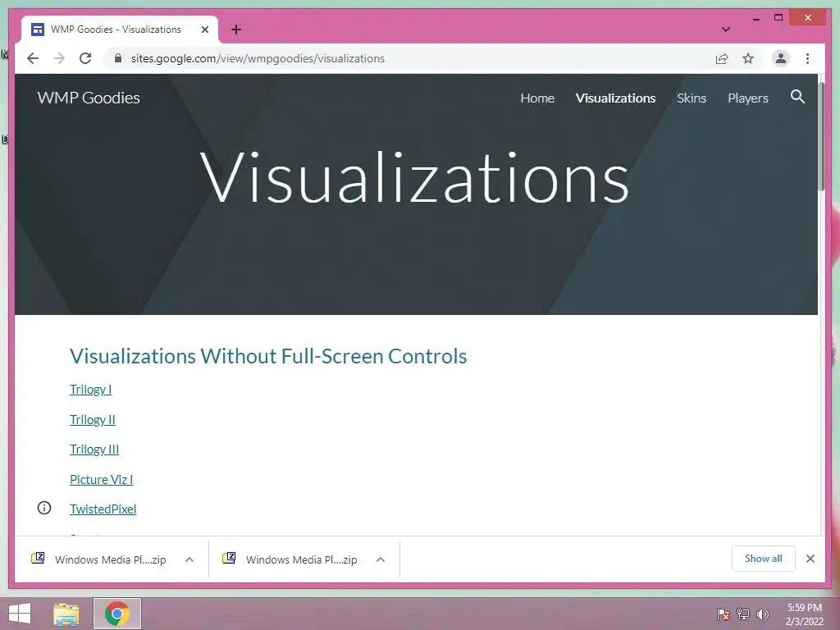
Task: Bookmark this page with the star icon
Action: (x=748, y=58)
